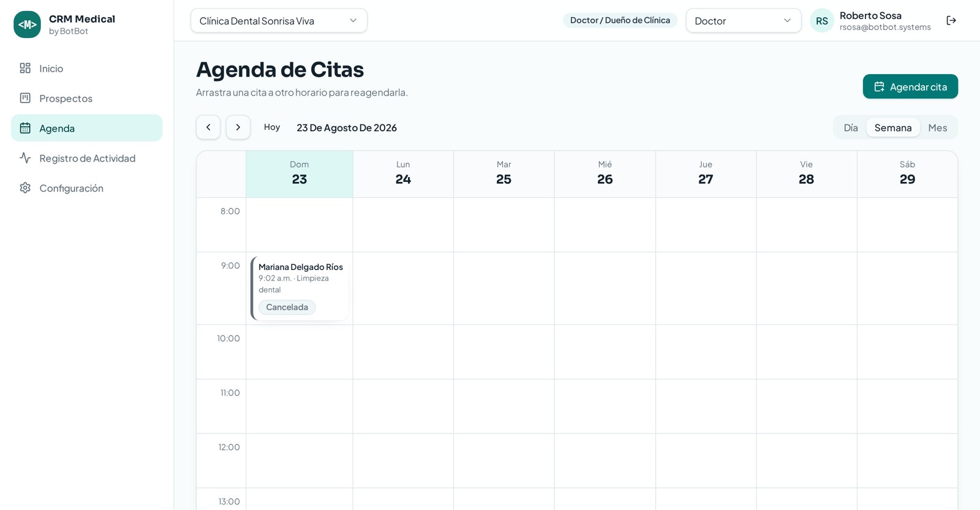Open Inicio in the sidebar
This screenshot has width=980, height=510.
point(86,68)
